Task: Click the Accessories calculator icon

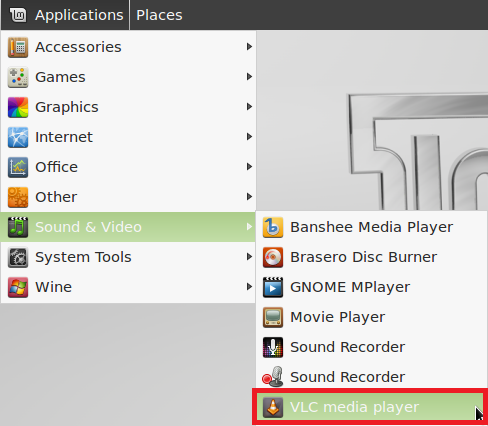Action: [18, 47]
